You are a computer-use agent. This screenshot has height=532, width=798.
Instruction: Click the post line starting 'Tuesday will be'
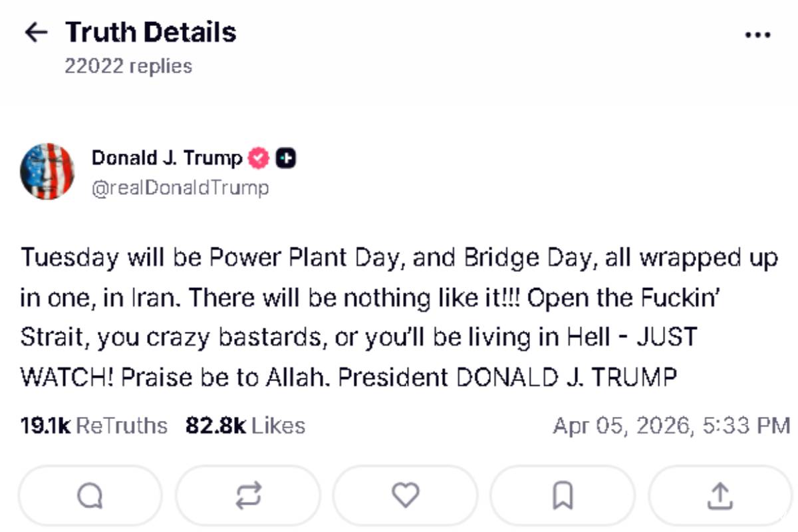pos(399,258)
